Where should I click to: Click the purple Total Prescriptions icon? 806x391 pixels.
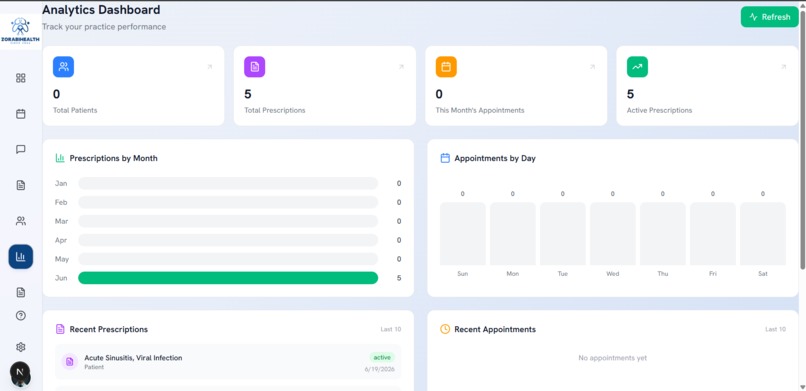click(254, 67)
